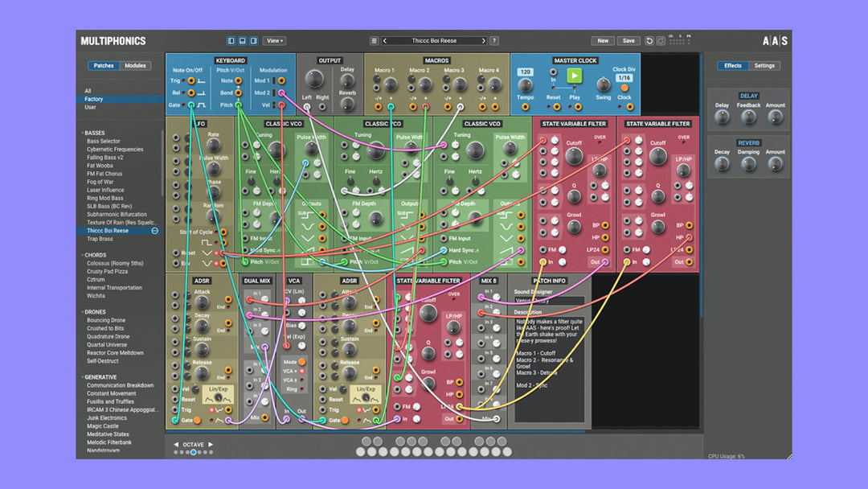Screen dimensions: 868x489
Task: Switch to the Effects tab
Action: click(x=733, y=66)
